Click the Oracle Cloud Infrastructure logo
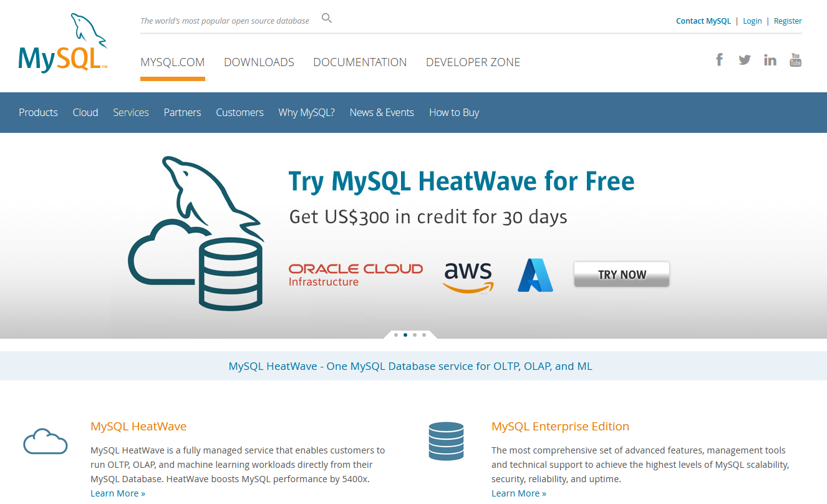 (x=355, y=274)
